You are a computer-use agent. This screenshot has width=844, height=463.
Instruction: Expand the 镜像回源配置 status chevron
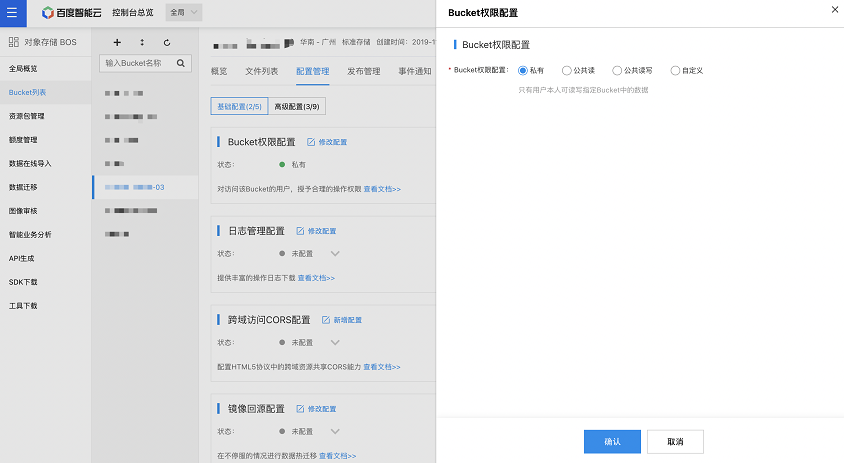[335, 431]
